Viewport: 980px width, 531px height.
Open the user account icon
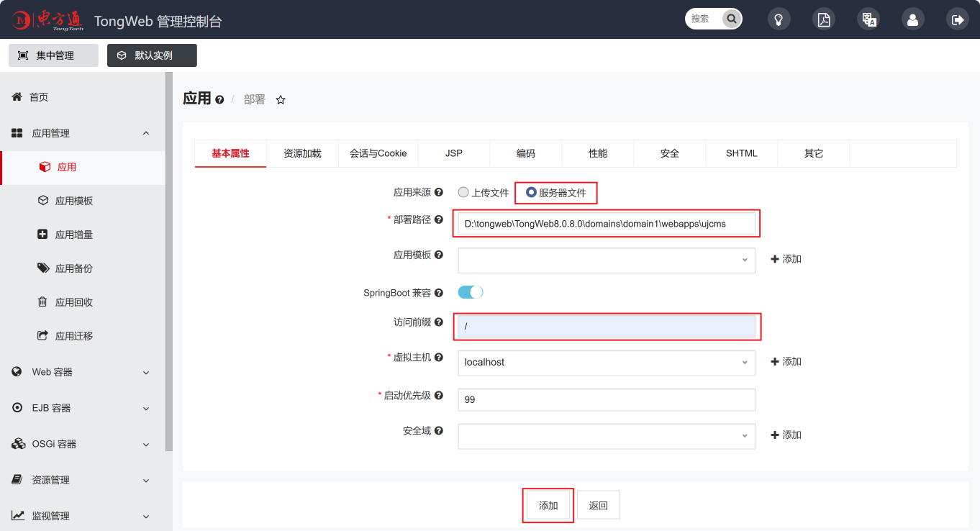tap(913, 19)
